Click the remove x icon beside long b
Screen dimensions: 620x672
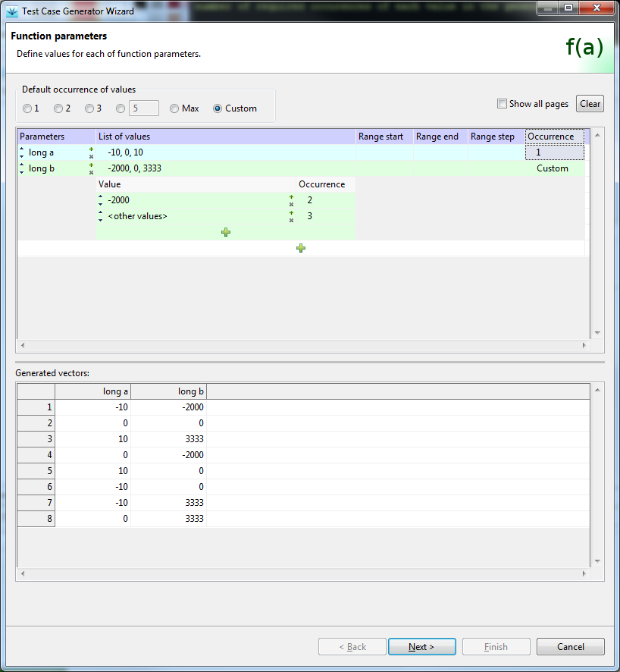click(x=91, y=172)
